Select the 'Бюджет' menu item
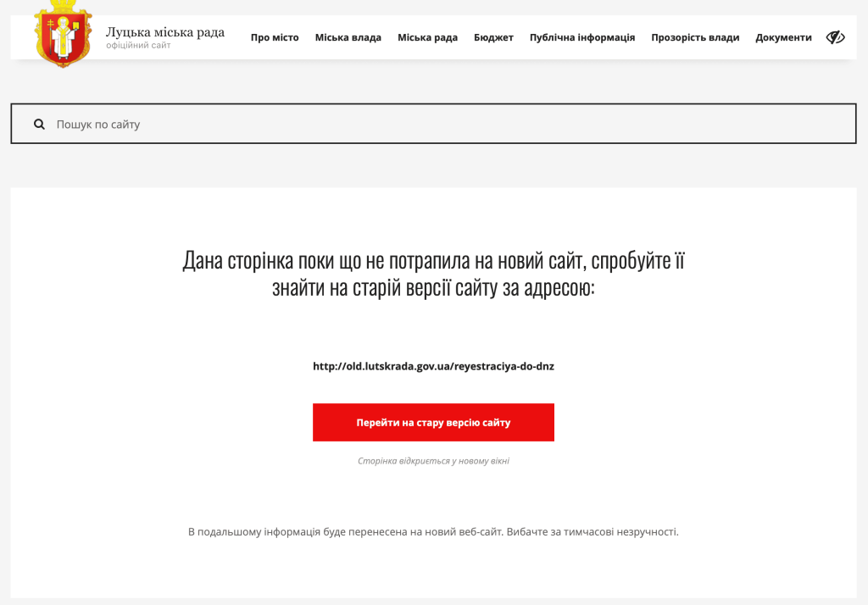 493,37
